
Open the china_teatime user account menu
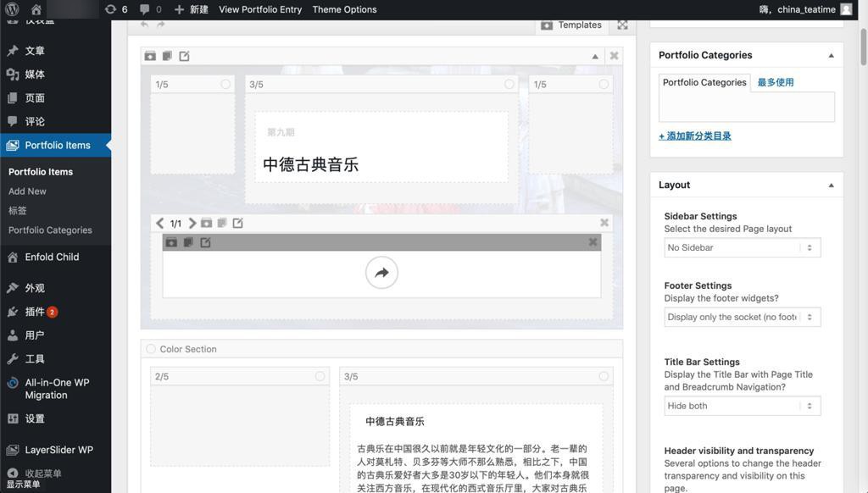805,9
